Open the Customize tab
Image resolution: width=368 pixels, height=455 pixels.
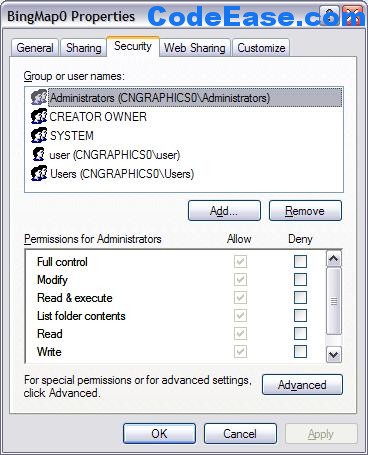click(261, 48)
